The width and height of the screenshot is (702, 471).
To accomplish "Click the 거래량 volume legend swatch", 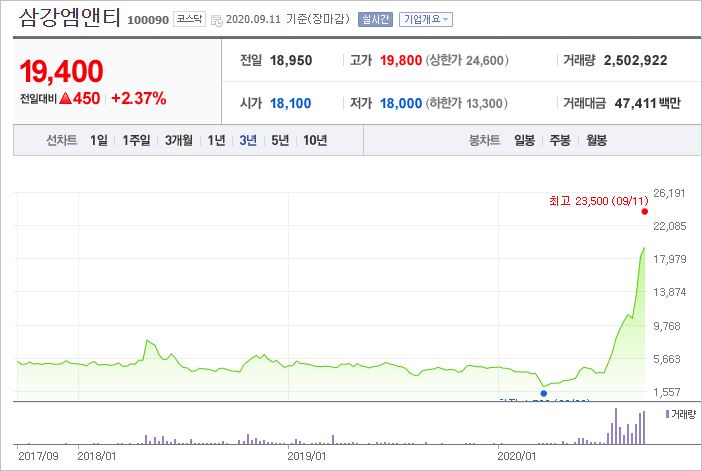I will point(667,414).
